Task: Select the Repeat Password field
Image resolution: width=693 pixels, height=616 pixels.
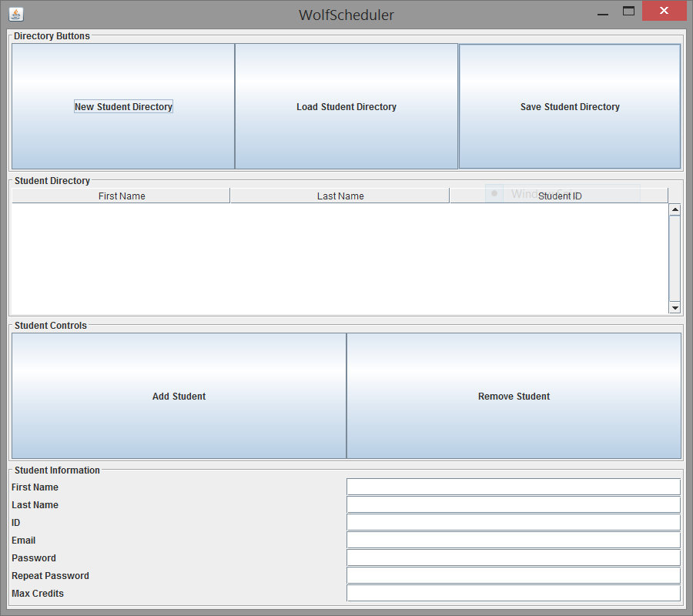Action: click(513, 574)
